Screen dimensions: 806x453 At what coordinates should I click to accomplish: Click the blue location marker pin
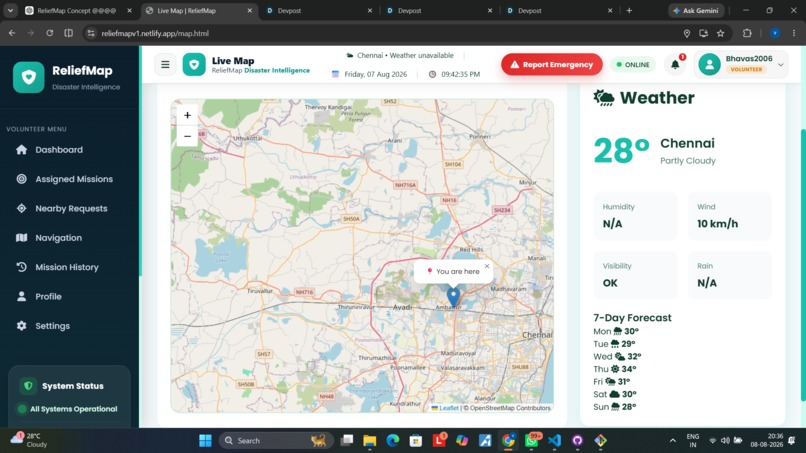click(x=453, y=297)
